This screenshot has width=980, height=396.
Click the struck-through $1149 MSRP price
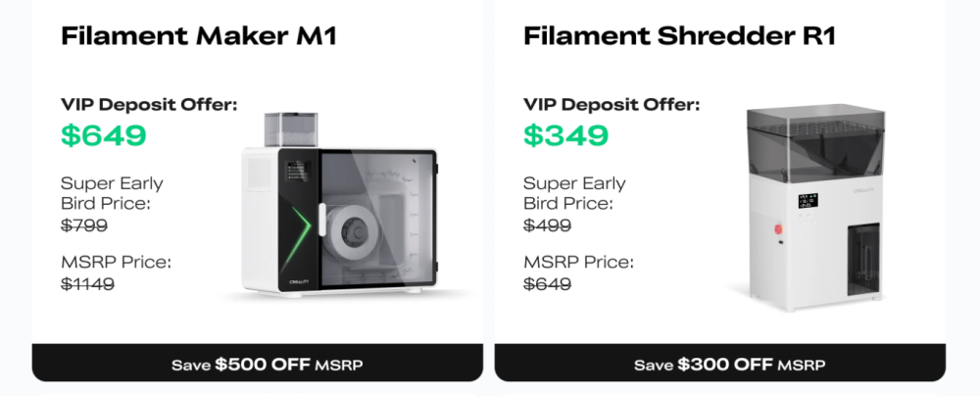click(x=88, y=284)
